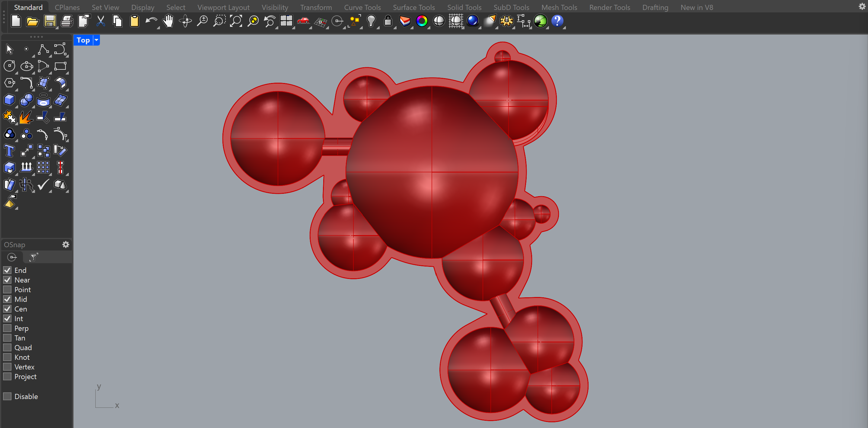Click the Print icon
The width and height of the screenshot is (868, 428).
point(67,21)
